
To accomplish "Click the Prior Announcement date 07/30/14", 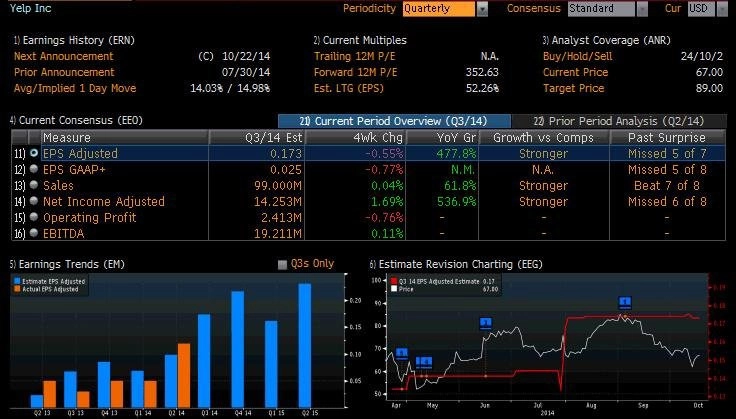I will tap(246, 72).
